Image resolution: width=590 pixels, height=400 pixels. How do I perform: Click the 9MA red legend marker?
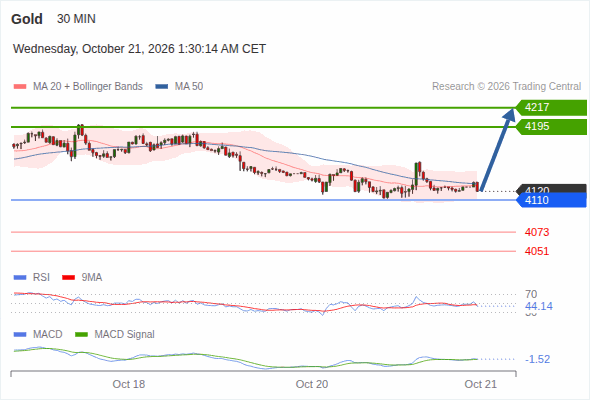[68, 278]
